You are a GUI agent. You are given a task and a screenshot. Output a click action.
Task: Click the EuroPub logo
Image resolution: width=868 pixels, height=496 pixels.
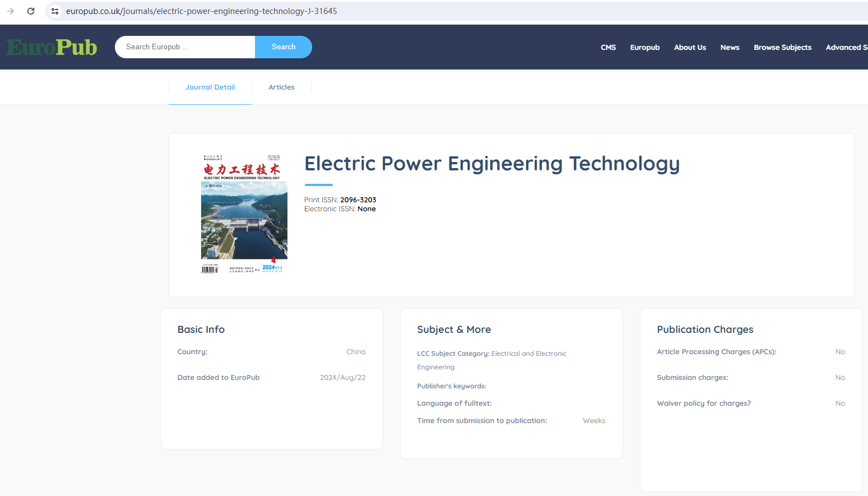coord(52,48)
